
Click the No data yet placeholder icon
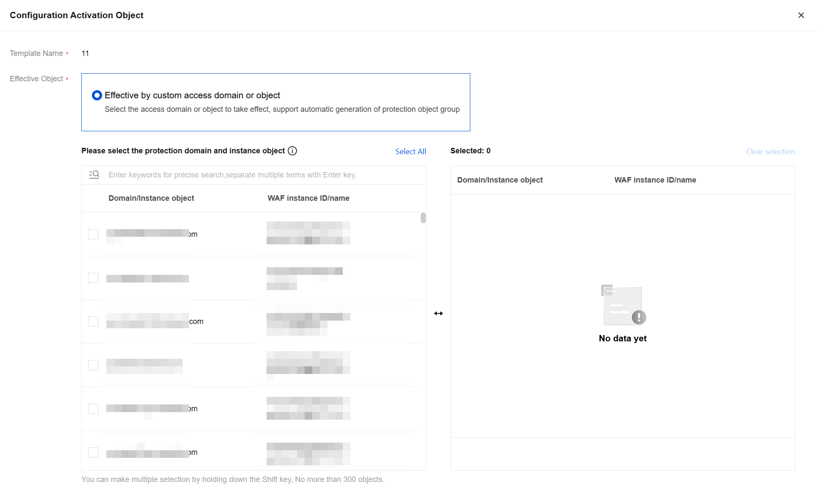tap(623, 305)
